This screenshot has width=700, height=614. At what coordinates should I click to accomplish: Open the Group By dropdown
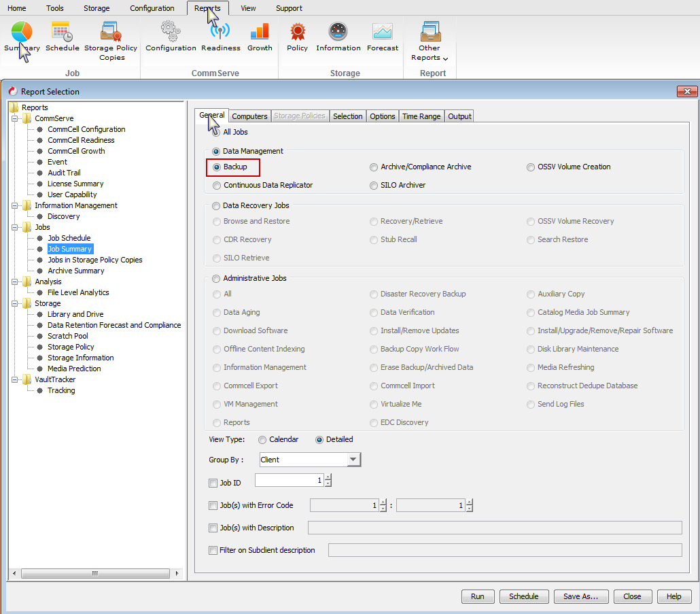(x=353, y=460)
